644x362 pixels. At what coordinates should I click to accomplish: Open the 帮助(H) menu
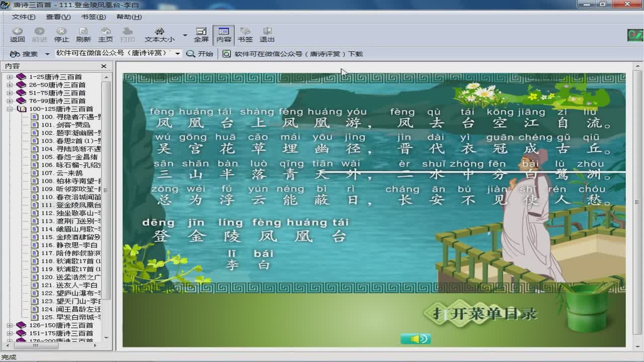(x=129, y=17)
